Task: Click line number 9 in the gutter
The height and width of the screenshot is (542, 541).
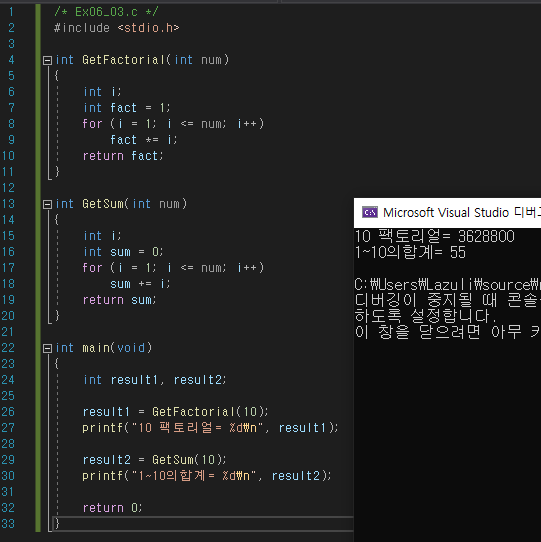Action: [11, 140]
